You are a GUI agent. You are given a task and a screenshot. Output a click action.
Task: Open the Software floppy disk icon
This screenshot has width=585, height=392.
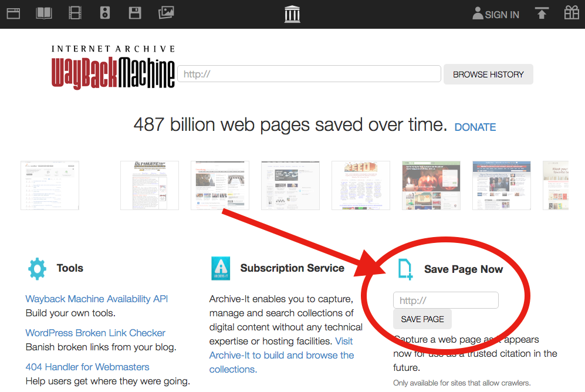tap(135, 13)
